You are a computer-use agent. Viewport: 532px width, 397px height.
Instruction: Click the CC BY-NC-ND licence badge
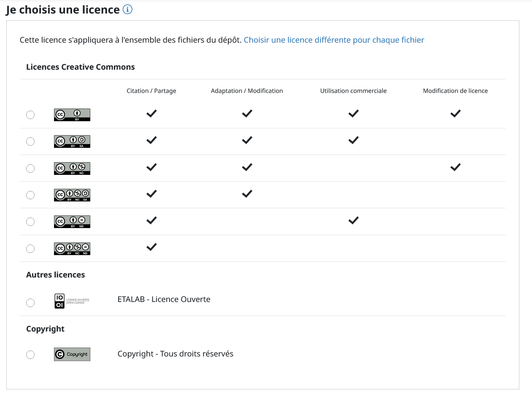point(72,249)
